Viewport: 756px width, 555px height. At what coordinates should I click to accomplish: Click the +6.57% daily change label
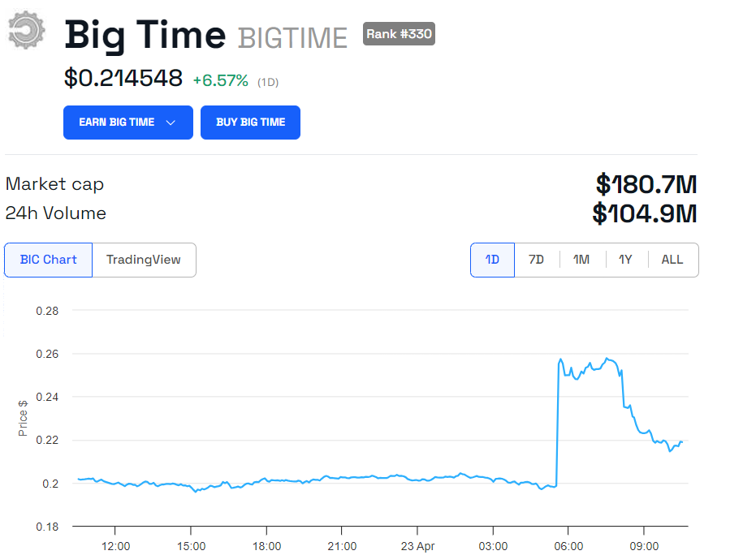click(220, 80)
